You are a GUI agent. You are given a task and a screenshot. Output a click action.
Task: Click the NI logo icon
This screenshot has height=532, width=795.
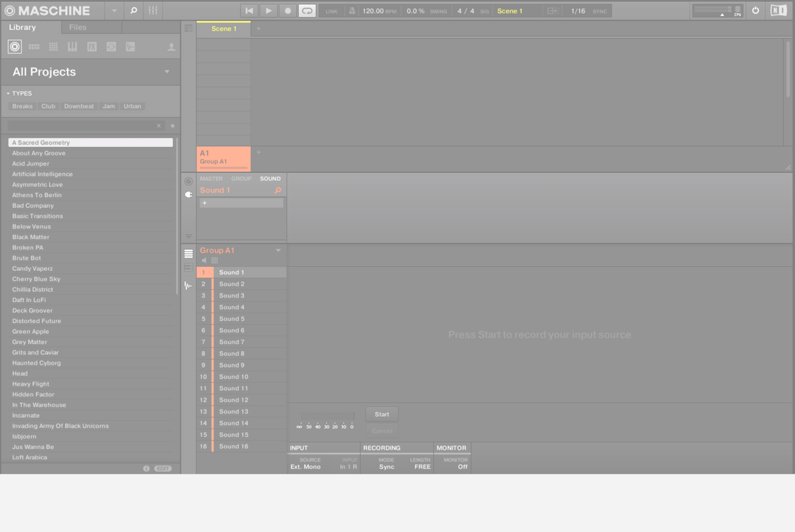[777, 11]
